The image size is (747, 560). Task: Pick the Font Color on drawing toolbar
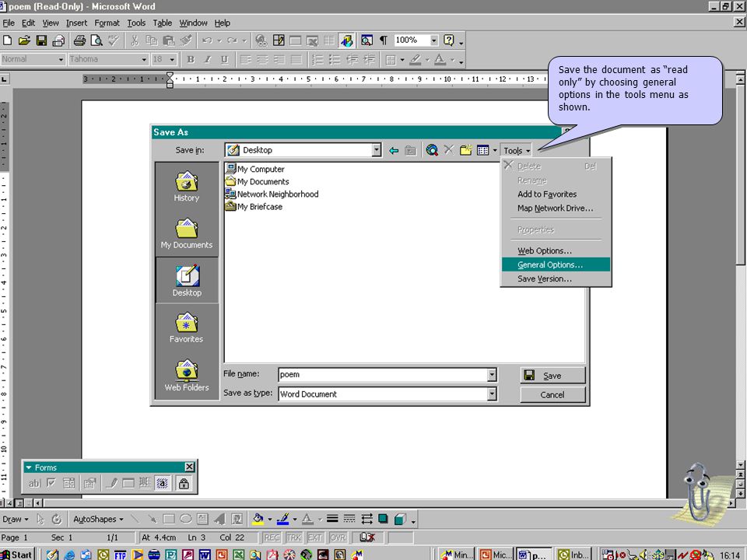308,519
